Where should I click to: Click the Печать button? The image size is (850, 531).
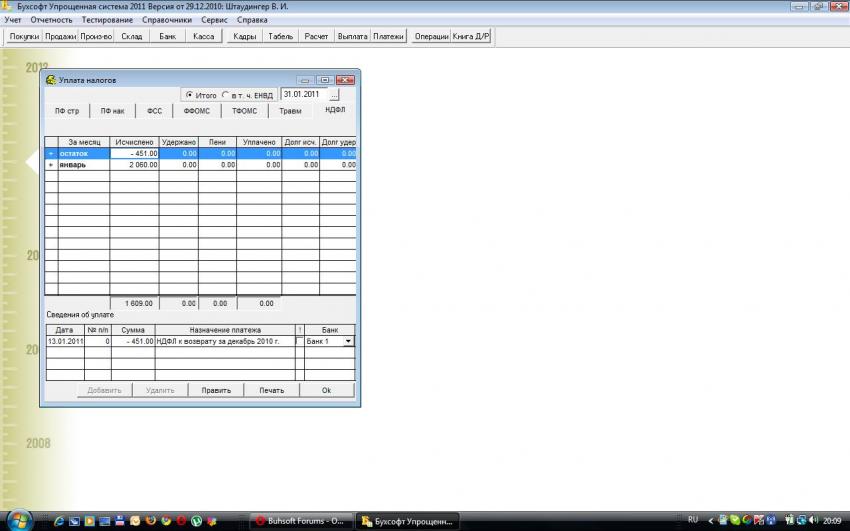(x=271, y=390)
